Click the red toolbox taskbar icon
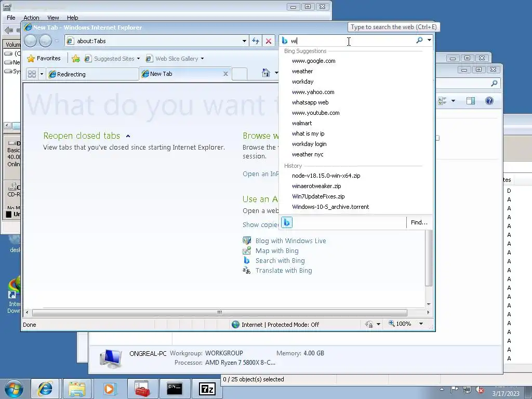 tap(142, 389)
